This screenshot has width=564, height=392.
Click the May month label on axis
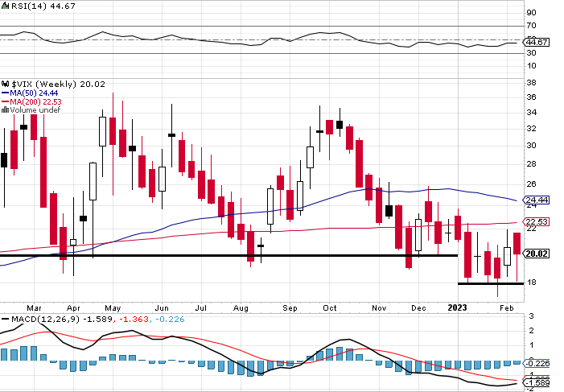pos(113,308)
